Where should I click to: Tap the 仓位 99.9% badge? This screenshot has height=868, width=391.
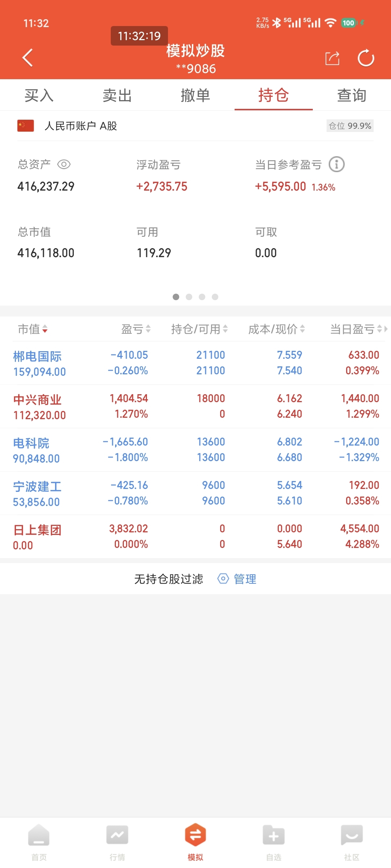(350, 126)
